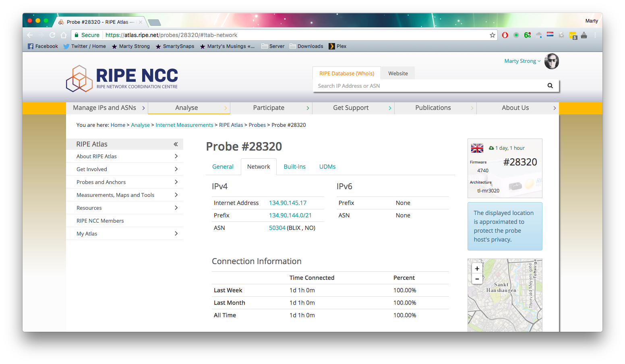Image resolution: width=625 pixels, height=364 pixels.
Task: Open the Chrome three-dot menu
Action: (595, 35)
